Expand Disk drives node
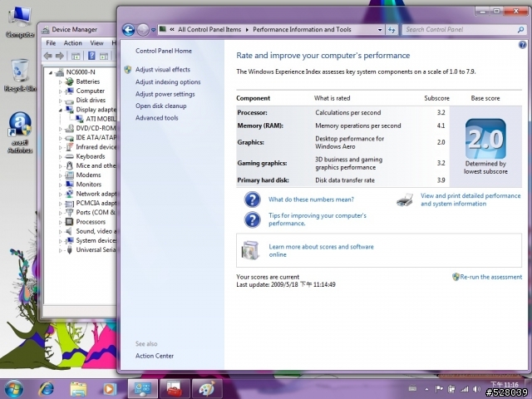532x399 pixels. click(61, 101)
